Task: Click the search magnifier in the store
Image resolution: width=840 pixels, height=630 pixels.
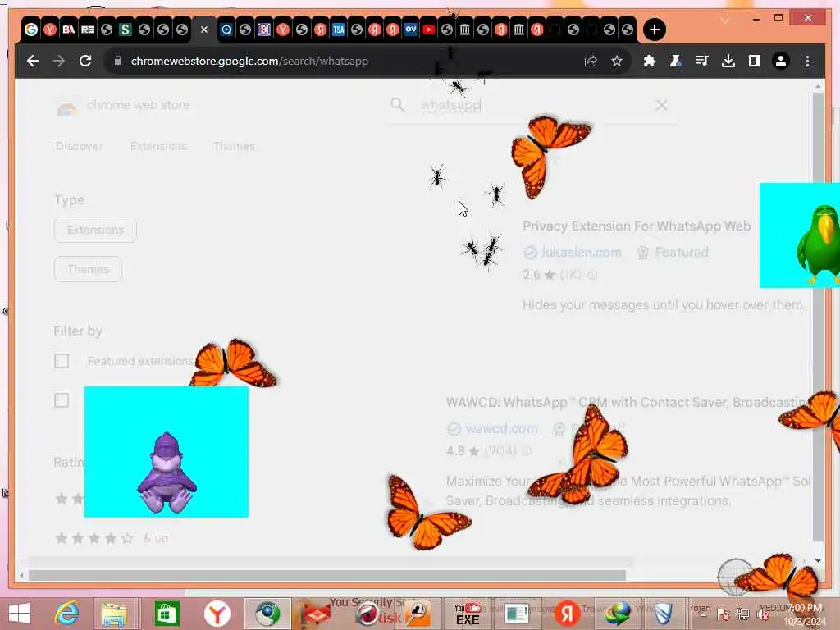Action: pos(397,104)
